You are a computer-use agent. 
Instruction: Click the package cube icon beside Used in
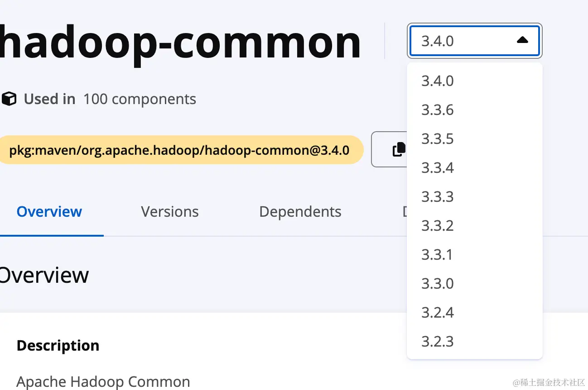(9, 99)
